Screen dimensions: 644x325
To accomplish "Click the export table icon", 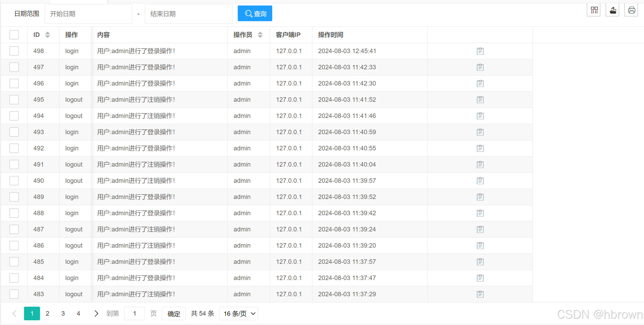I will 613,10.
